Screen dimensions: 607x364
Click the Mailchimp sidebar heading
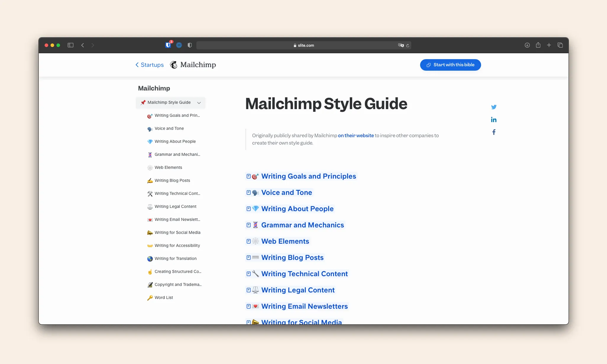tap(154, 88)
